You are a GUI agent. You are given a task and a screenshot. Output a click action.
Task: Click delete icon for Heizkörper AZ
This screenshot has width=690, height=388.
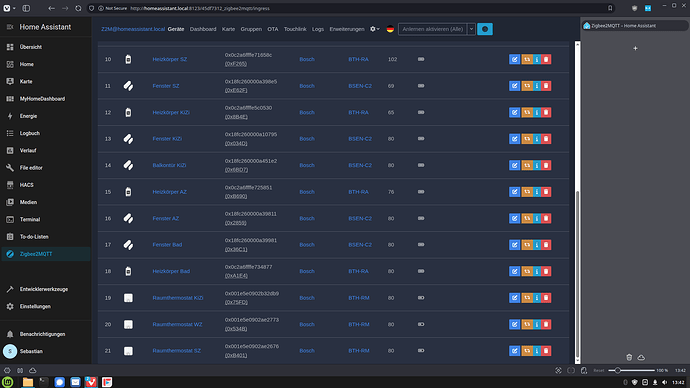pos(546,192)
